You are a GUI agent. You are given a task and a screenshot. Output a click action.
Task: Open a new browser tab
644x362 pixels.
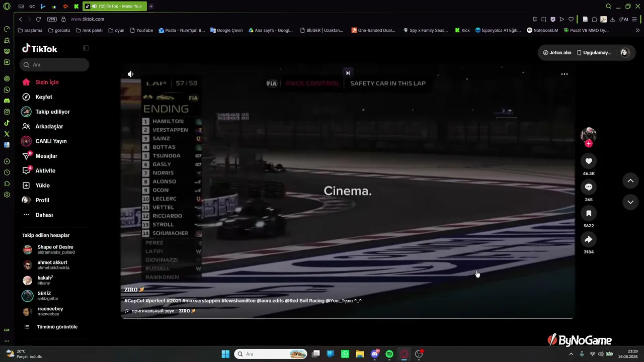tap(151, 7)
